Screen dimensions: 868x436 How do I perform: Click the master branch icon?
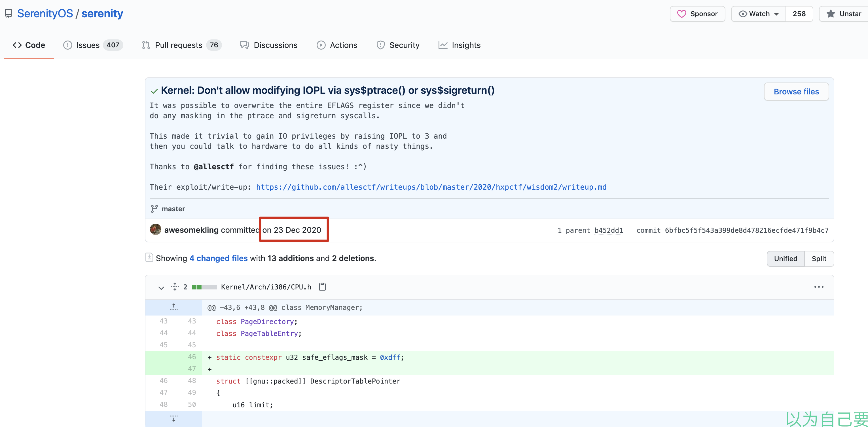pyautogui.click(x=154, y=209)
